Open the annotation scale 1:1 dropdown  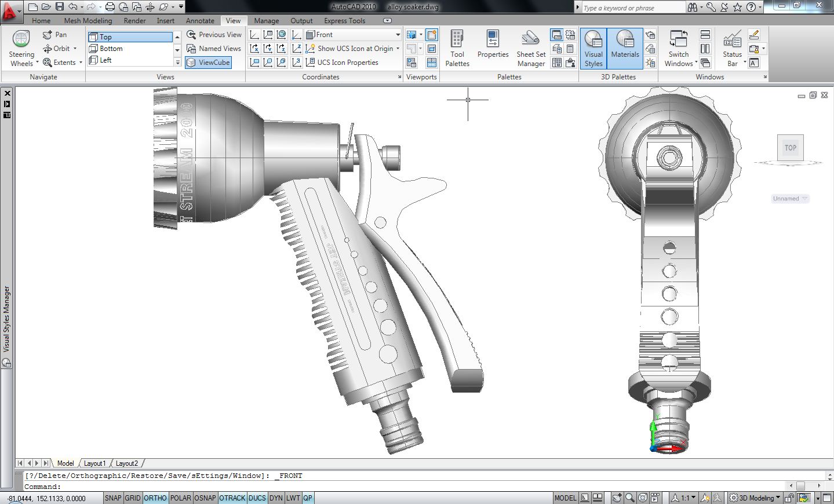684,498
